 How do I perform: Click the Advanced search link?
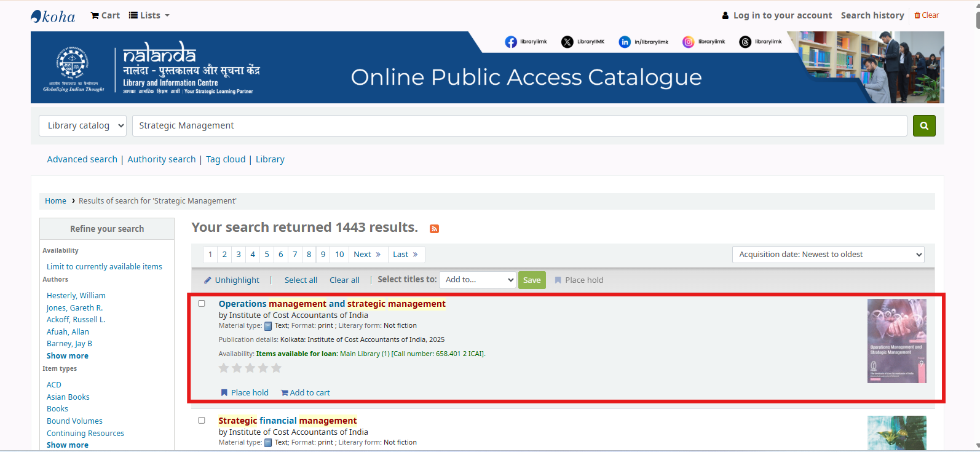tap(82, 159)
